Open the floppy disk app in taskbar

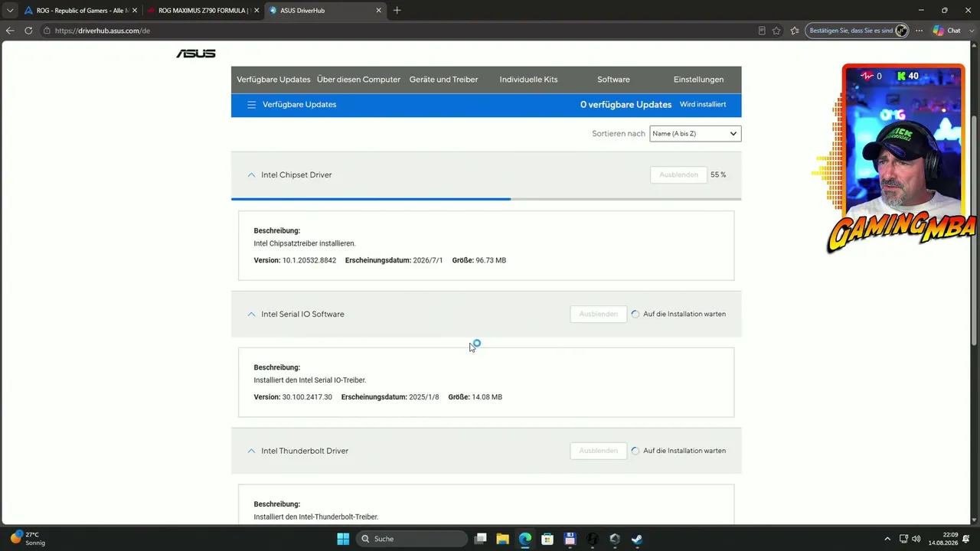coord(570,539)
